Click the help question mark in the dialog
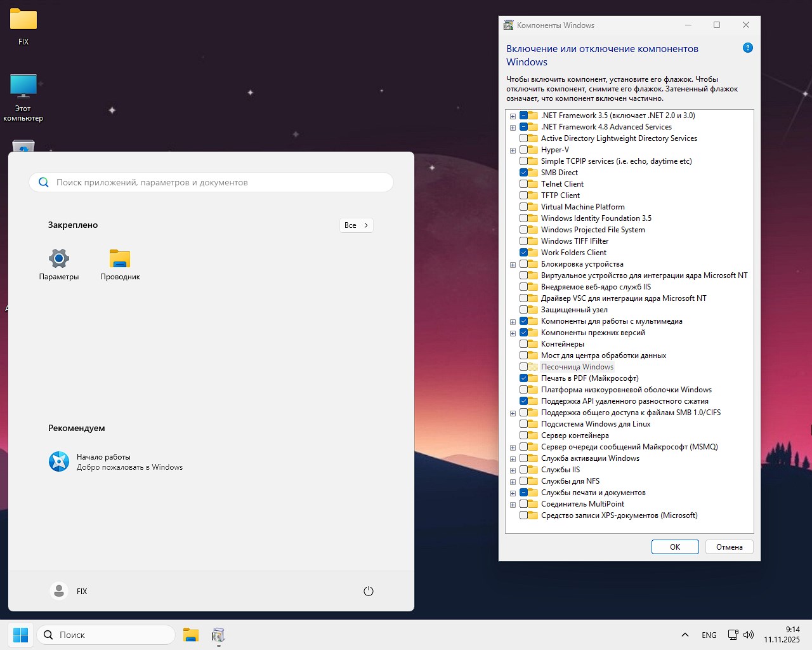This screenshot has height=650, width=812. [x=747, y=48]
